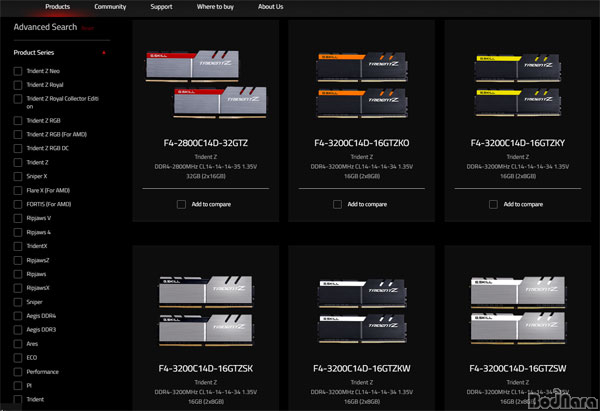This screenshot has height=411, width=600.
Task: Open product title F4-3200C14D-16GTZSK
Action: (x=206, y=369)
